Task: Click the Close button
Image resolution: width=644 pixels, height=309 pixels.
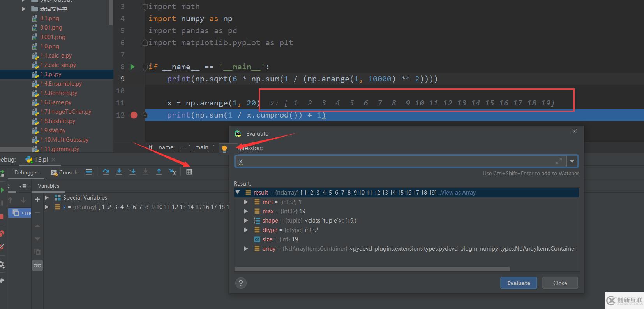Action: [x=560, y=283]
